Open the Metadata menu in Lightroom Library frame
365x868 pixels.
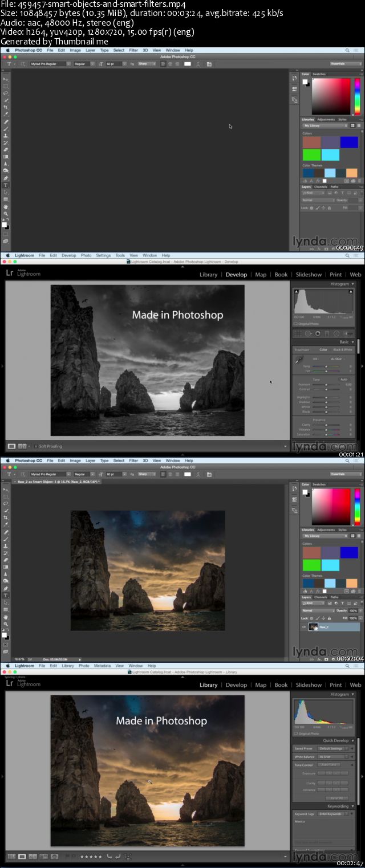pyautogui.click(x=103, y=666)
